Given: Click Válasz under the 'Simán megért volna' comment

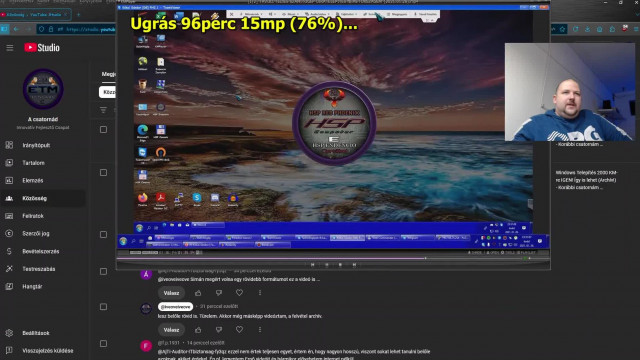Looking at the screenshot, I should [x=171, y=293].
